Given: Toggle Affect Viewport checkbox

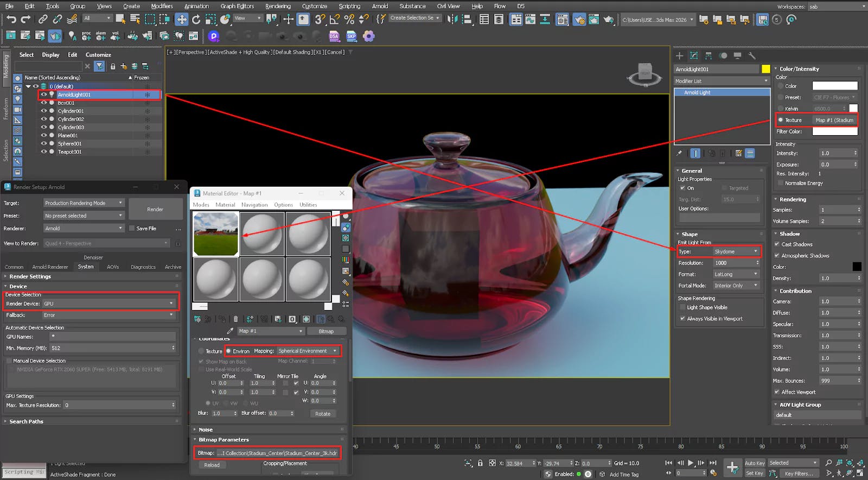Looking at the screenshot, I should 777,392.
